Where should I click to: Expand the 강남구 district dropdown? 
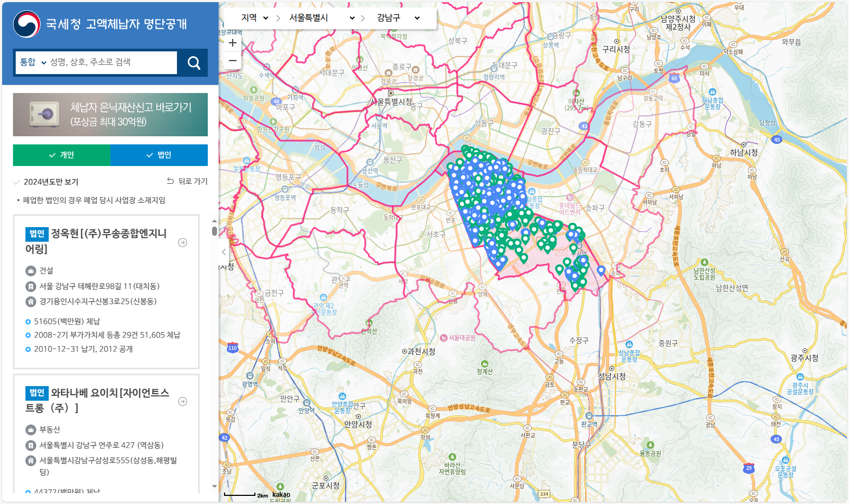click(398, 18)
